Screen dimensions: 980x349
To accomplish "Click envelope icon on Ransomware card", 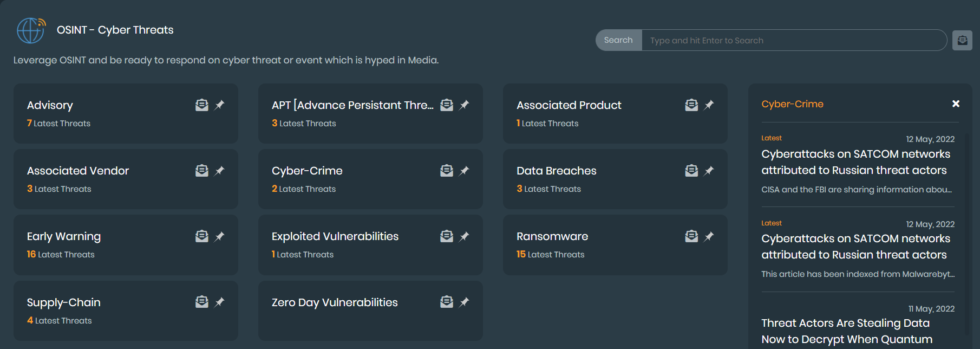I will tap(691, 236).
